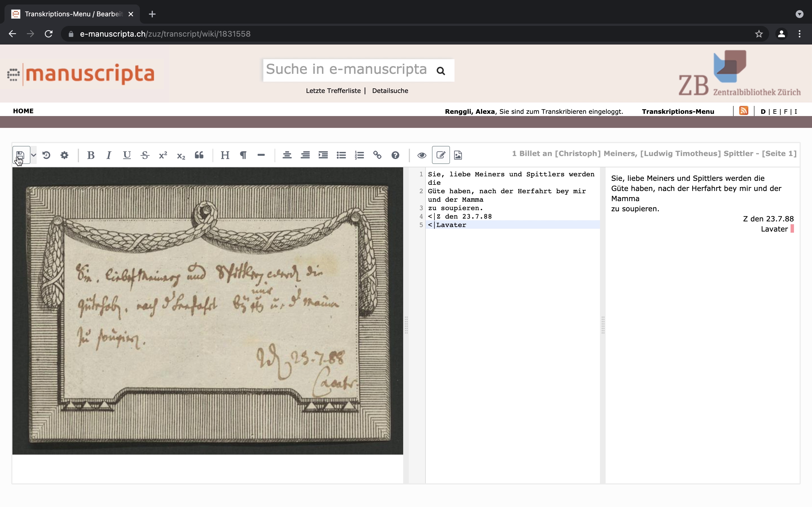Open the Transkriptions-Menu

pyautogui.click(x=678, y=111)
